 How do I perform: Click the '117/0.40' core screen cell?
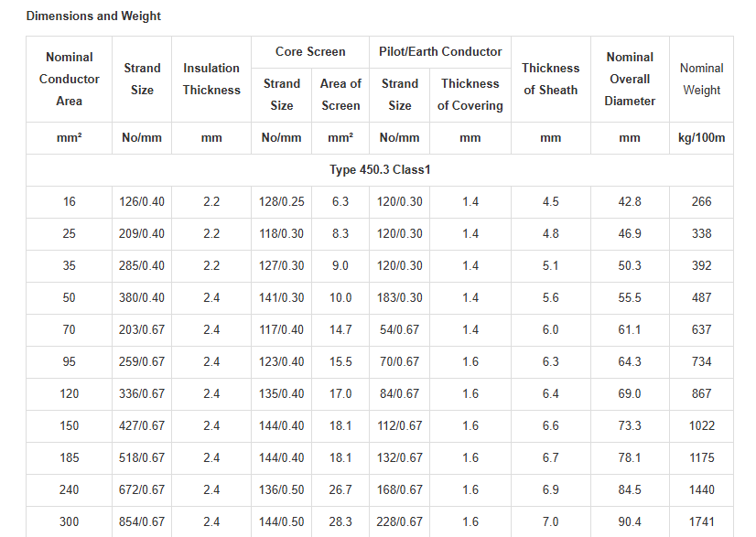tap(282, 329)
